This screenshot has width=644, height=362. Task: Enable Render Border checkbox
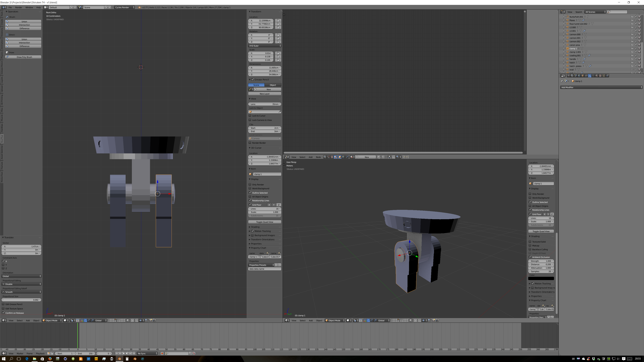point(250,143)
